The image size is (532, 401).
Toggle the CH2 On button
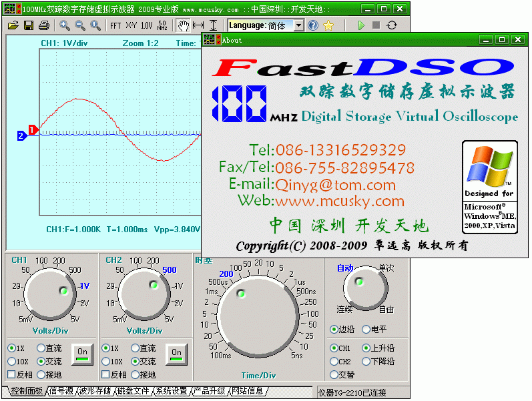click(176, 353)
